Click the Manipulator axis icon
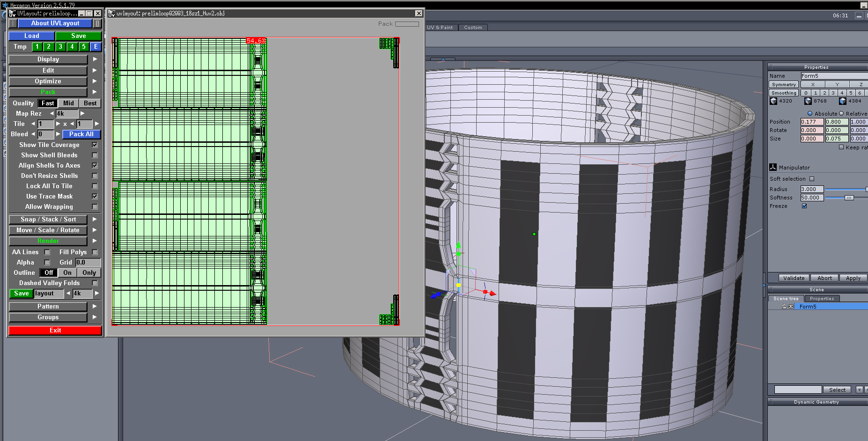Viewport: 868px width, 441px height. coord(773,167)
